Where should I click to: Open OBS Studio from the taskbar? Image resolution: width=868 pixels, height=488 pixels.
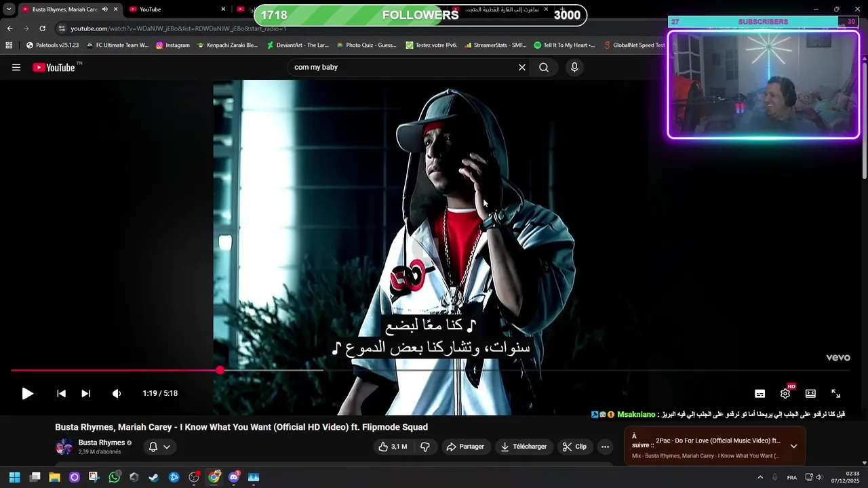(x=194, y=477)
